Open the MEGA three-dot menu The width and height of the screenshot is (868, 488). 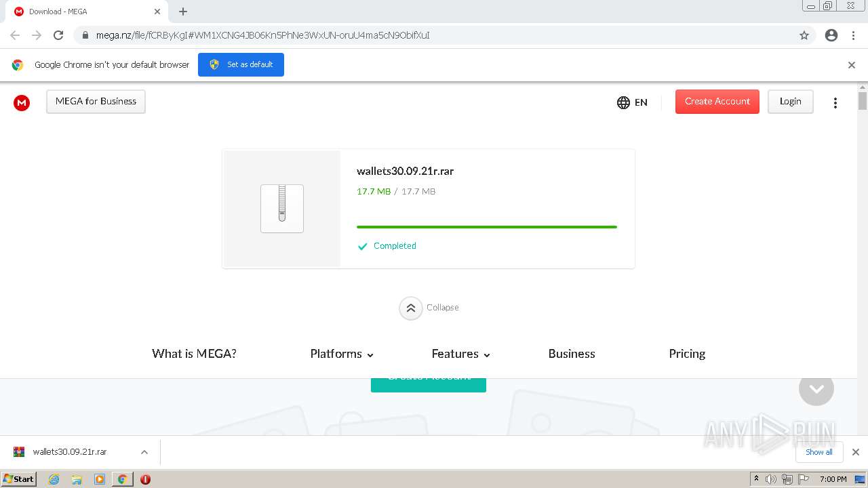pyautogui.click(x=835, y=102)
